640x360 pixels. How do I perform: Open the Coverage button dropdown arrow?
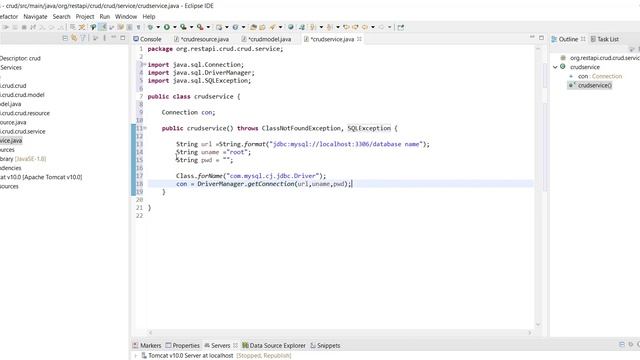(x=191, y=27)
